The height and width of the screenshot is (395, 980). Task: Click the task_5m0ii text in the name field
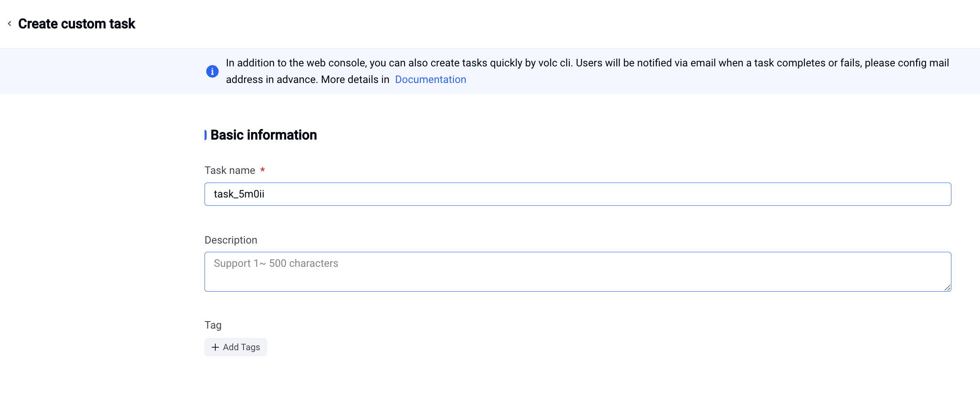pos(239,194)
